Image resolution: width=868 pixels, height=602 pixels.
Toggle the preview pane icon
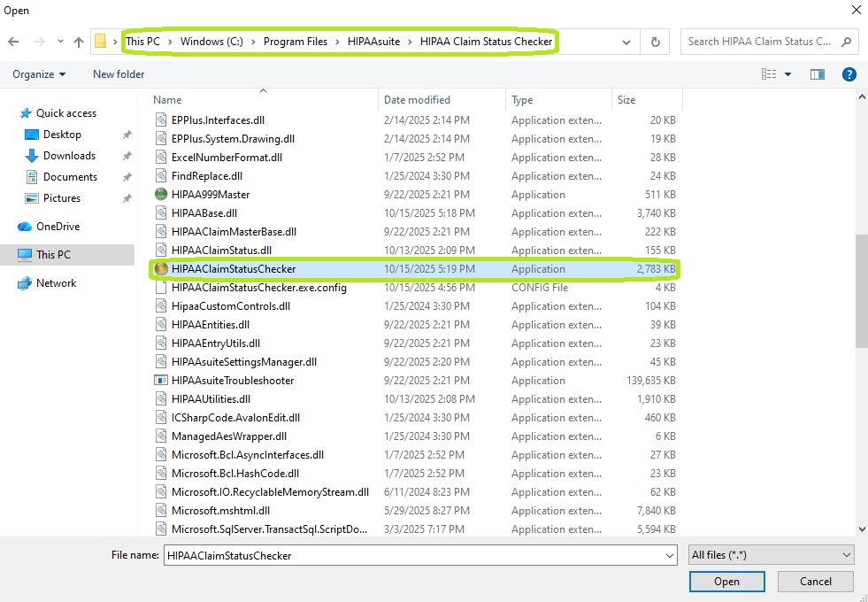tap(817, 74)
